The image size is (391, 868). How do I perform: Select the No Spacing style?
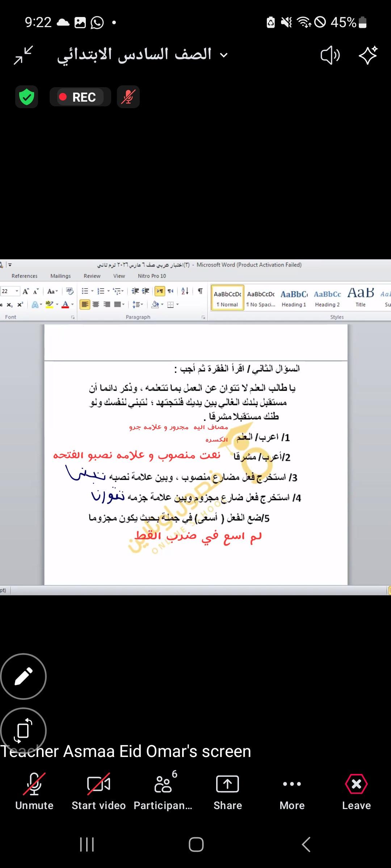click(x=261, y=298)
